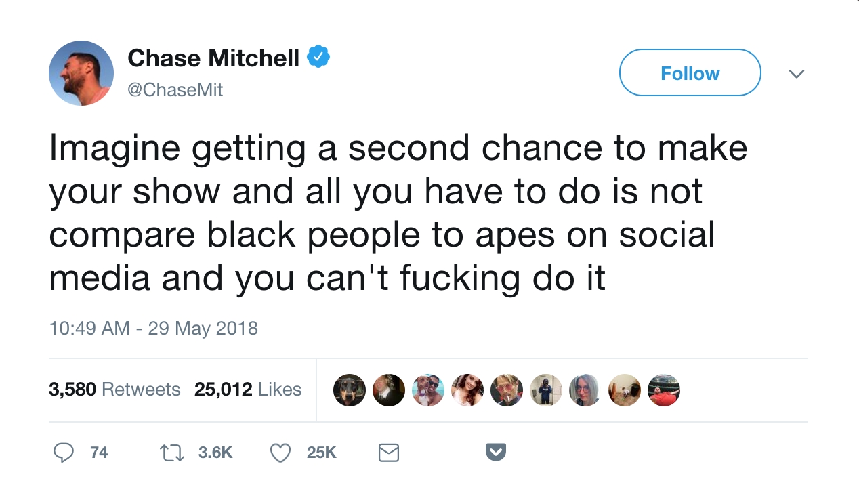This screenshot has height=504, width=859.
Task: Open Chase Mitchell's profile picture
Action: point(81,73)
